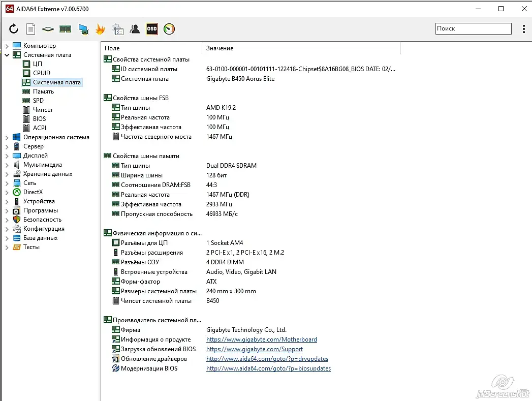Select the BIOS tree item
Image resolution: width=532 pixels, height=401 pixels.
(x=39, y=119)
